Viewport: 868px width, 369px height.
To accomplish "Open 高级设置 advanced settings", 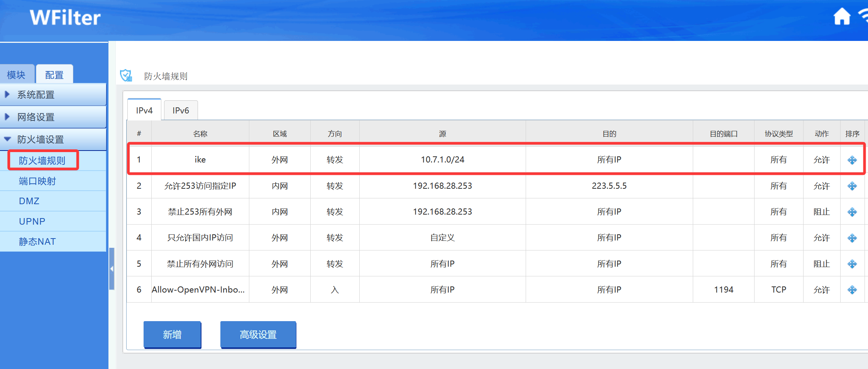I will coord(258,335).
